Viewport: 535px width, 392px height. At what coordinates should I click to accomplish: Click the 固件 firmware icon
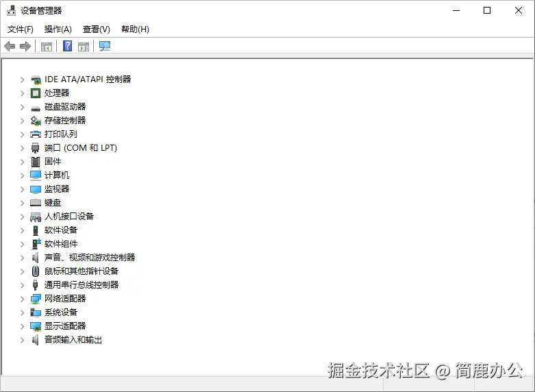pos(36,162)
